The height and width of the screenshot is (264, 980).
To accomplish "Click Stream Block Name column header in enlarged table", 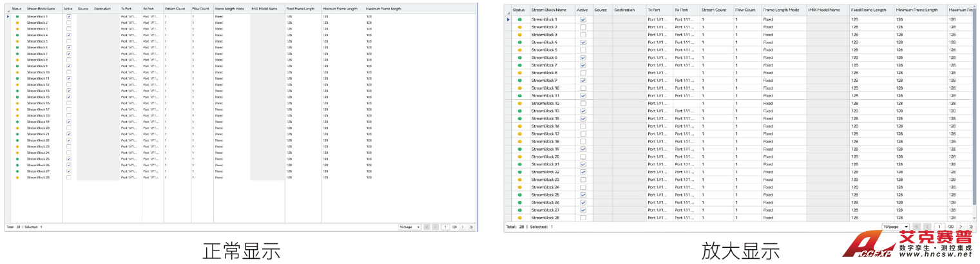I will [549, 10].
